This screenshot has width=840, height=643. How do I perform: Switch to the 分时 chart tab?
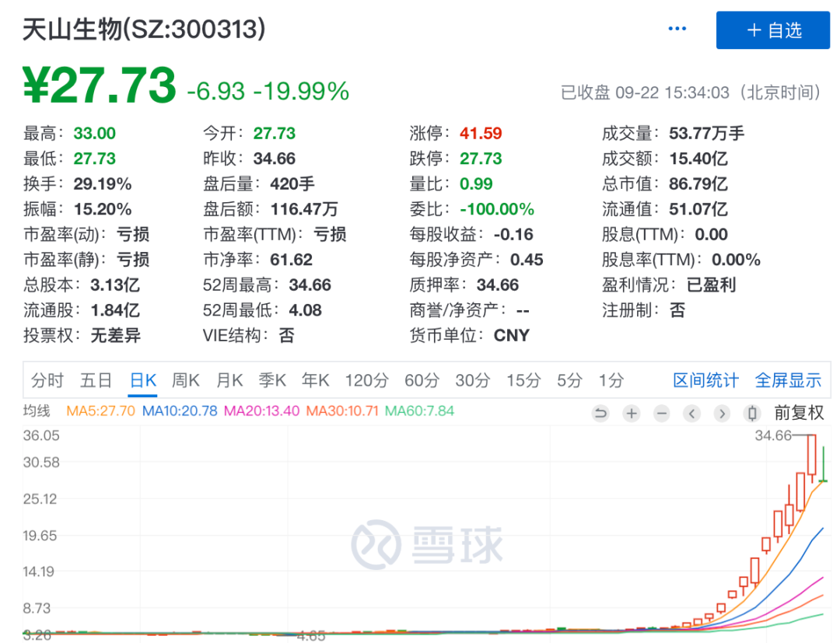(47, 381)
